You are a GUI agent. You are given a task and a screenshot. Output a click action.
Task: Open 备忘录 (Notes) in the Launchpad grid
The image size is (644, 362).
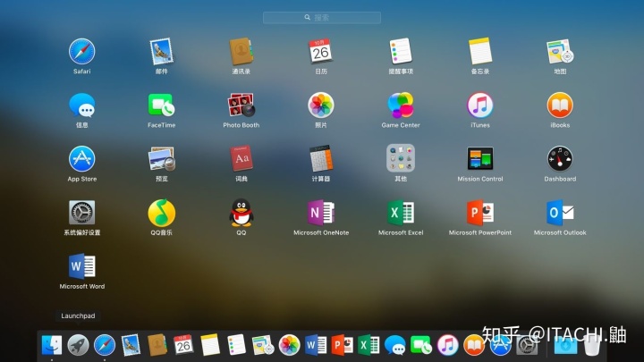click(480, 51)
